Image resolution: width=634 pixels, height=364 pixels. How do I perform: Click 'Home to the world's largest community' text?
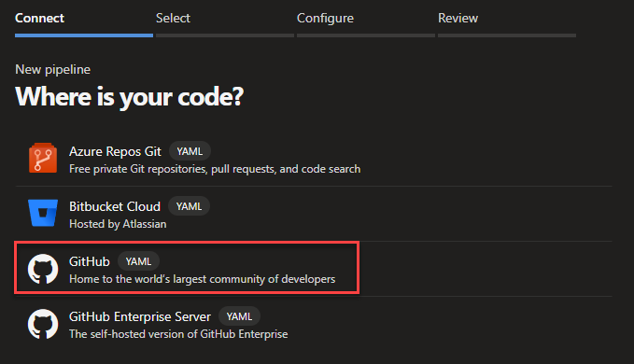(203, 279)
